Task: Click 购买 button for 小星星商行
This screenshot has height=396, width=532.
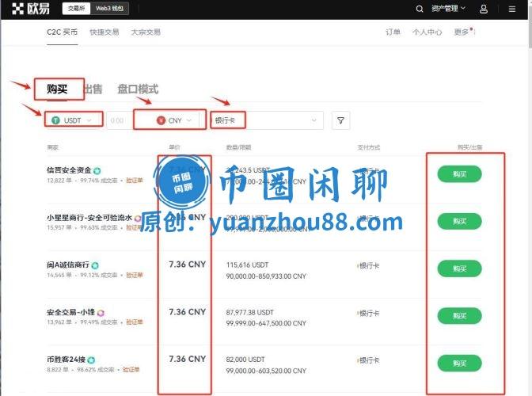Action: [x=459, y=221]
